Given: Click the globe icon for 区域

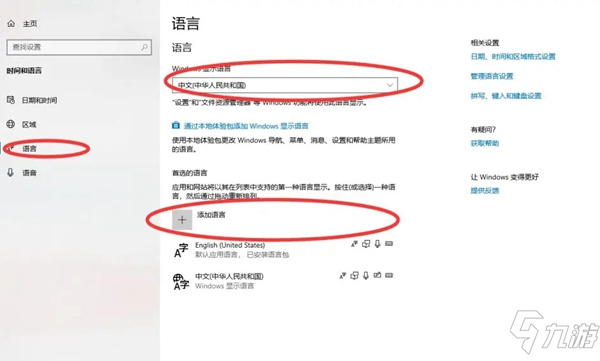Looking at the screenshot, I should [11, 124].
